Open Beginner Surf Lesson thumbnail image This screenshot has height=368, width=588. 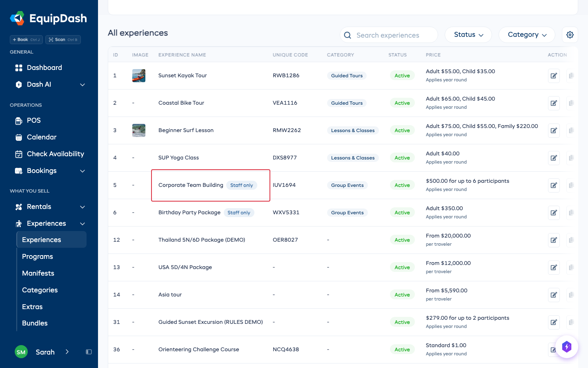click(139, 130)
